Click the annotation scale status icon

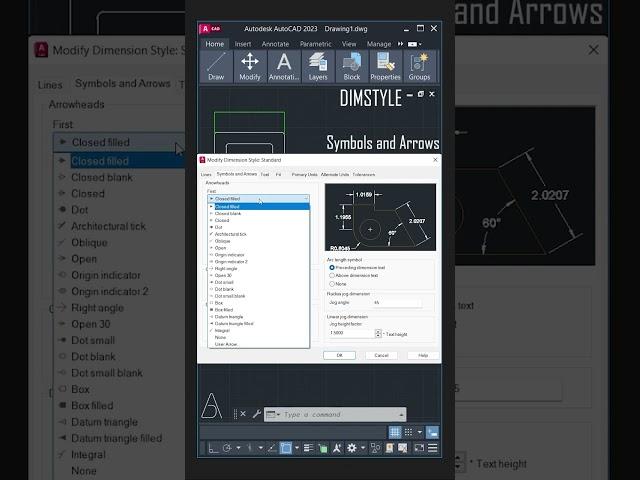coord(337,448)
